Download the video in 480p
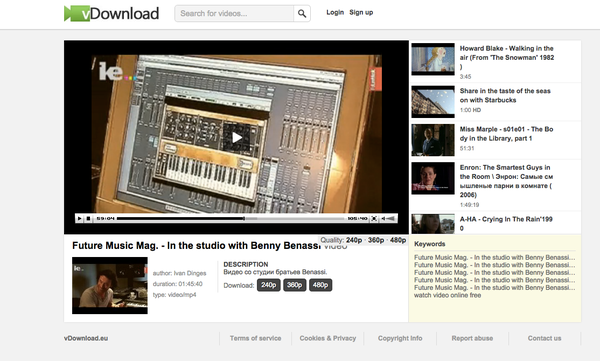 point(320,285)
